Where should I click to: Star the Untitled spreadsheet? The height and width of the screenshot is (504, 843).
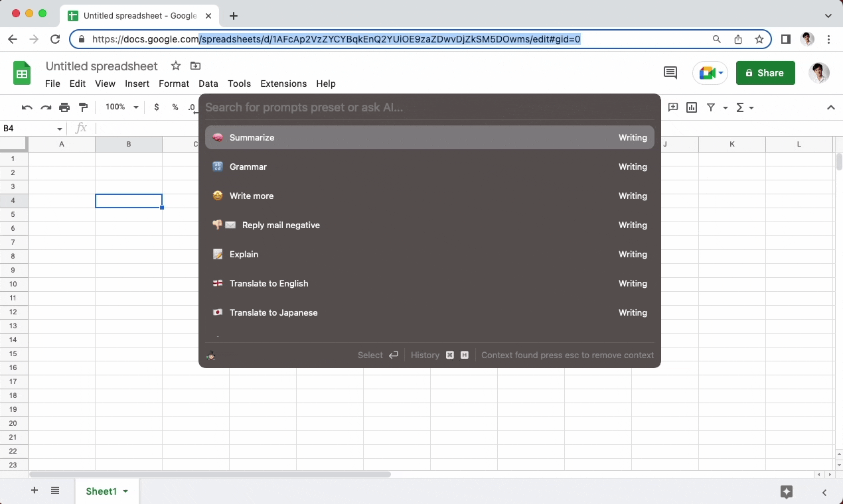176,66
